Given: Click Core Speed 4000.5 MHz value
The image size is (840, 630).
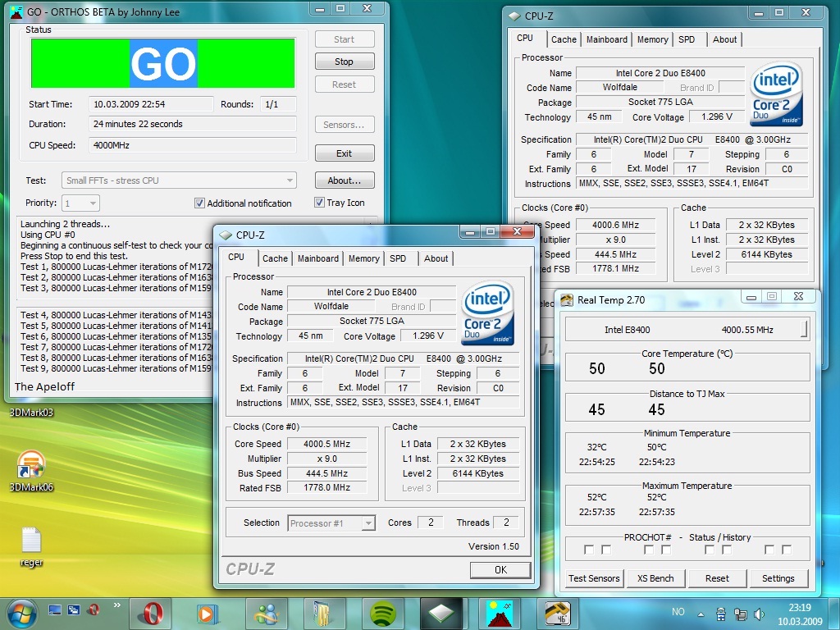Looking at the screenshot, I should click(326, 444).
